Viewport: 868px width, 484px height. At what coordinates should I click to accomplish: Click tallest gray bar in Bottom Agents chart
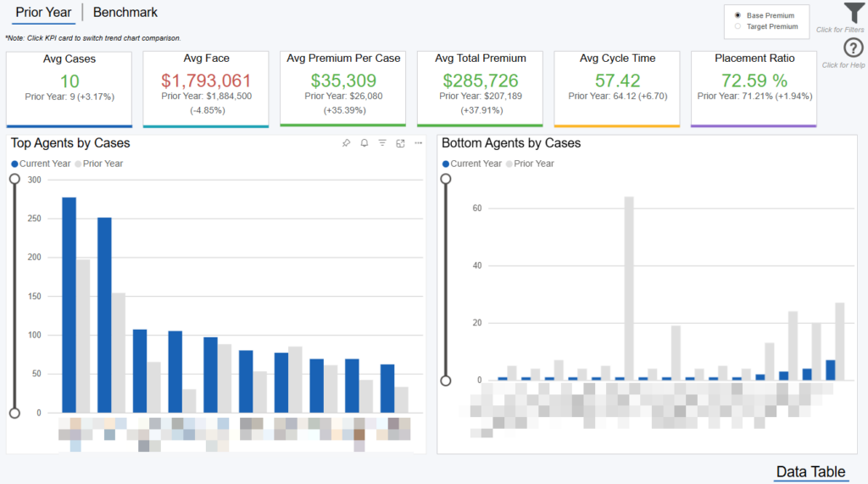pos(629,288)
